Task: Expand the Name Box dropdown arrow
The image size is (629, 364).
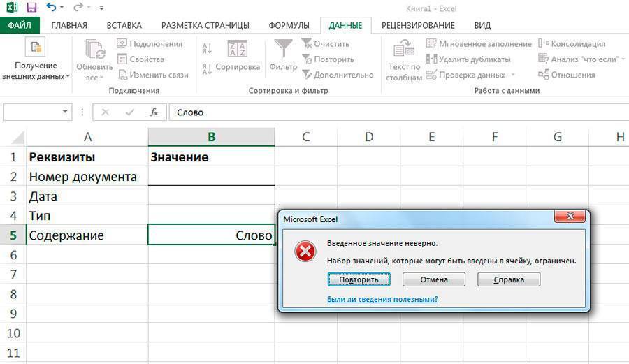Action: pos(66,112)
